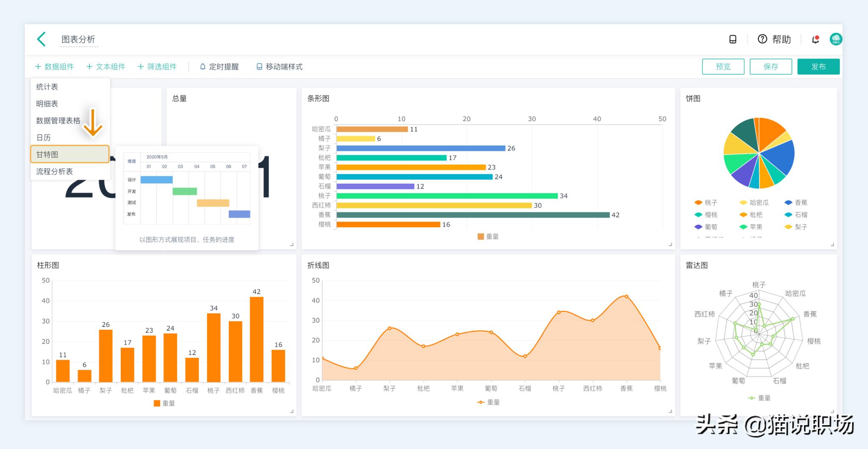Image resolution: width=868 pixels, height=449 pixels.
Task: Click the back arrow icon
Action: (x=41, y=39)
